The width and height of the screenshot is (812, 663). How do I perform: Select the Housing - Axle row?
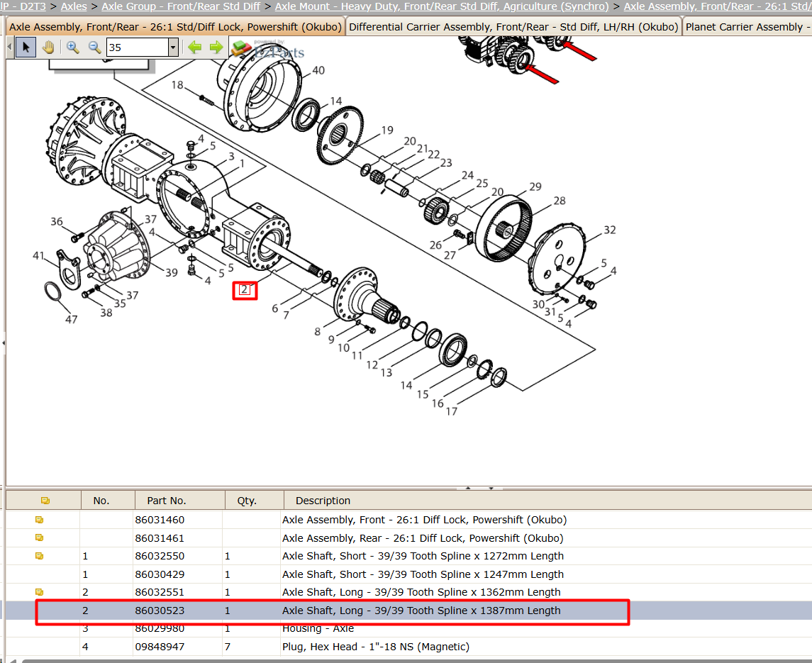click(x=409, y=628)
